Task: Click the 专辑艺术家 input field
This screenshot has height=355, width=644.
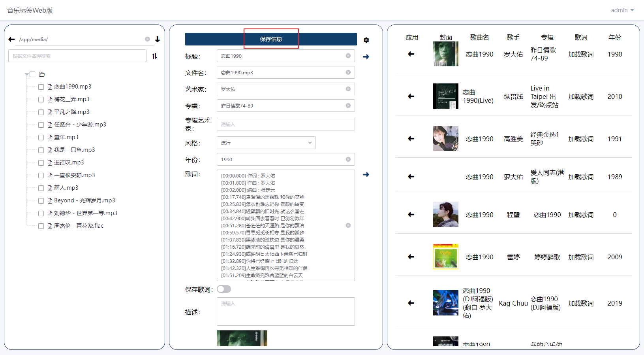Action: 286,124
